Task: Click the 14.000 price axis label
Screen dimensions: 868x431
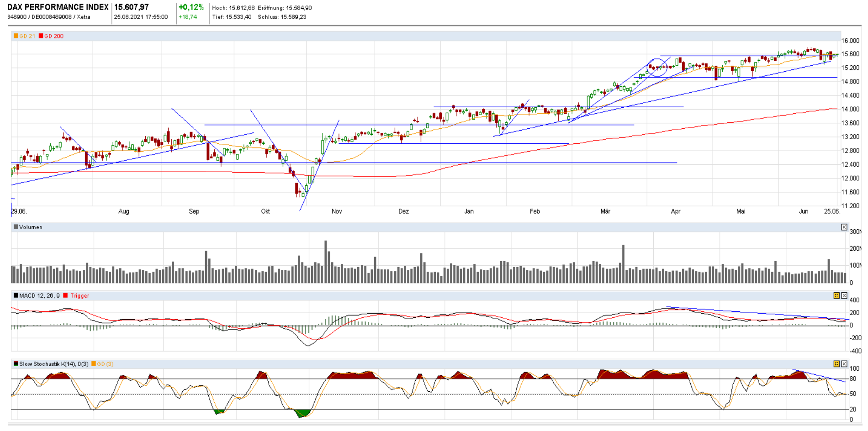Action: tap(851, 109)
